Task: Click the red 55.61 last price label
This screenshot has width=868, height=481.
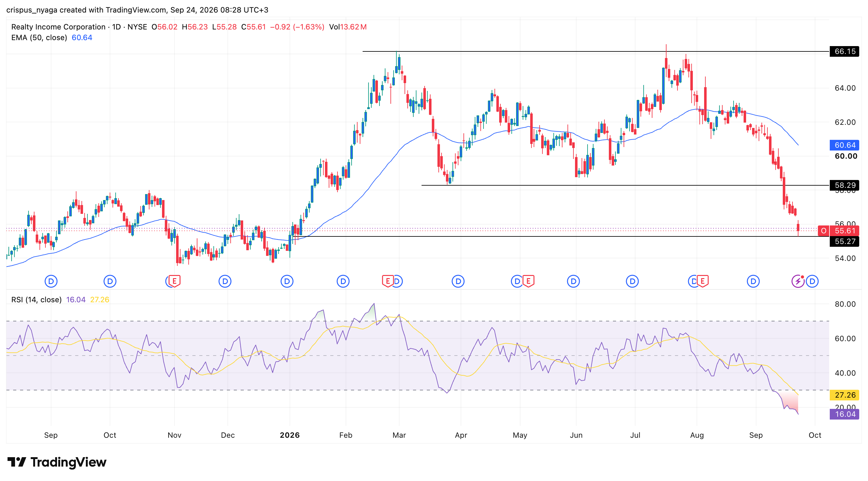Action: [x=845, y=231]
